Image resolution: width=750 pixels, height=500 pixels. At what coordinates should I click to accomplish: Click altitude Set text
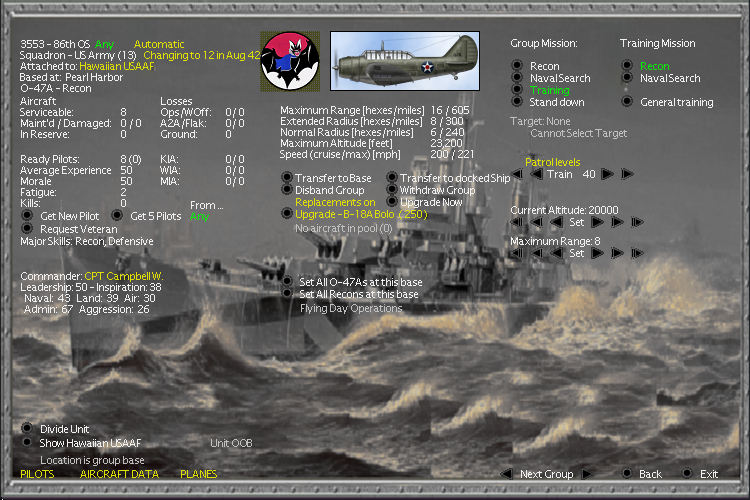(x=576, y=222)
